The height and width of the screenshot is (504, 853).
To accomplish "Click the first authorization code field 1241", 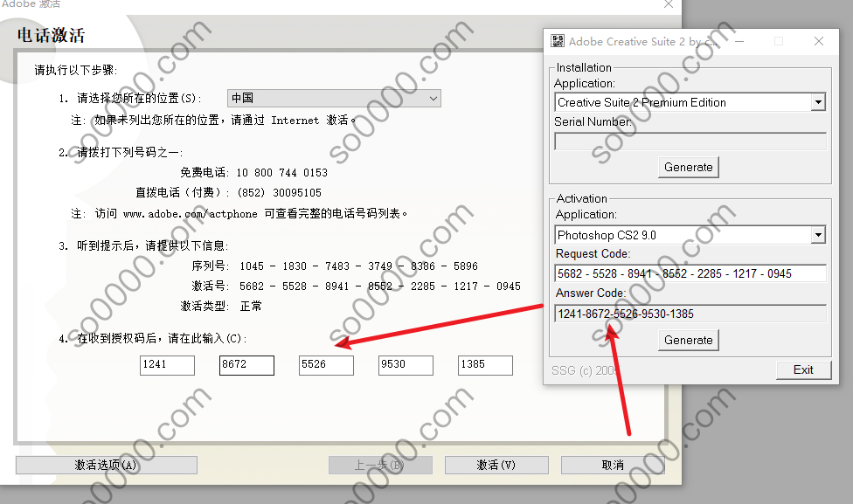I will (x=167, y=365).
